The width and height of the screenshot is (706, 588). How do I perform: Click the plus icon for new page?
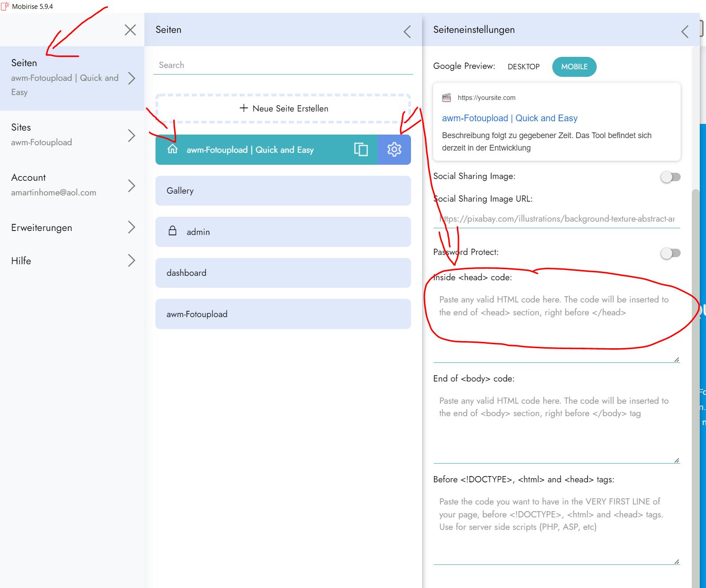click(x=243, y=108)
